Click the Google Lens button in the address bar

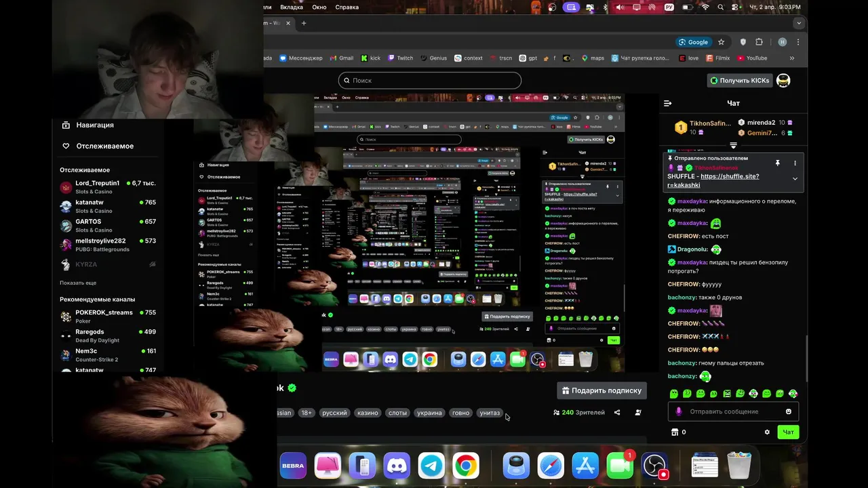pyautogui.click(x=693, y=42)
